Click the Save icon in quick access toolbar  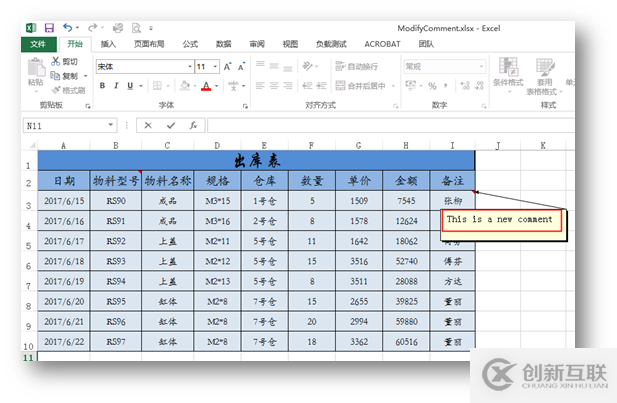49,28
